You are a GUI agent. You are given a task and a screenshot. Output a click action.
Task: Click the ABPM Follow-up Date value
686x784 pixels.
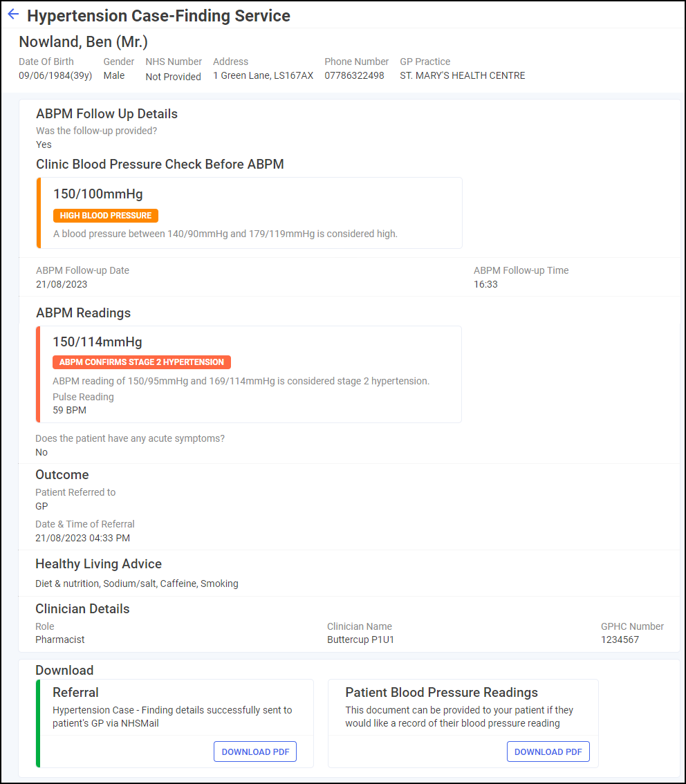pos(62,285)
